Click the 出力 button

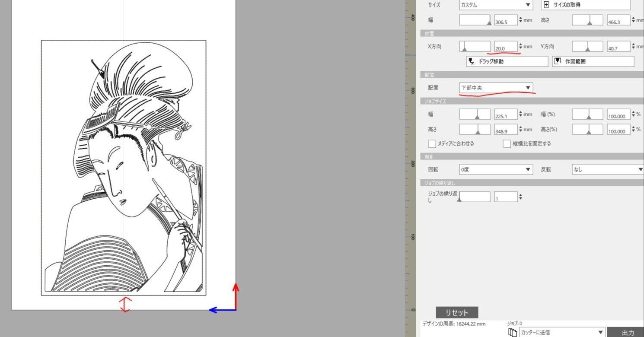626,332
